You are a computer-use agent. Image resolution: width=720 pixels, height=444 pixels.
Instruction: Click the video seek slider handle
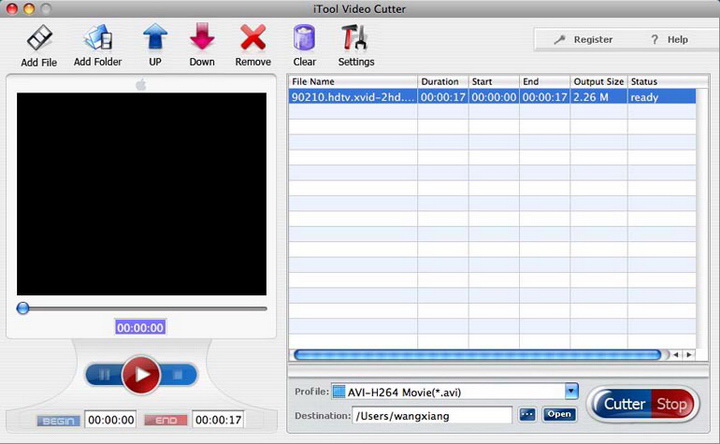(x=23, y=308)
